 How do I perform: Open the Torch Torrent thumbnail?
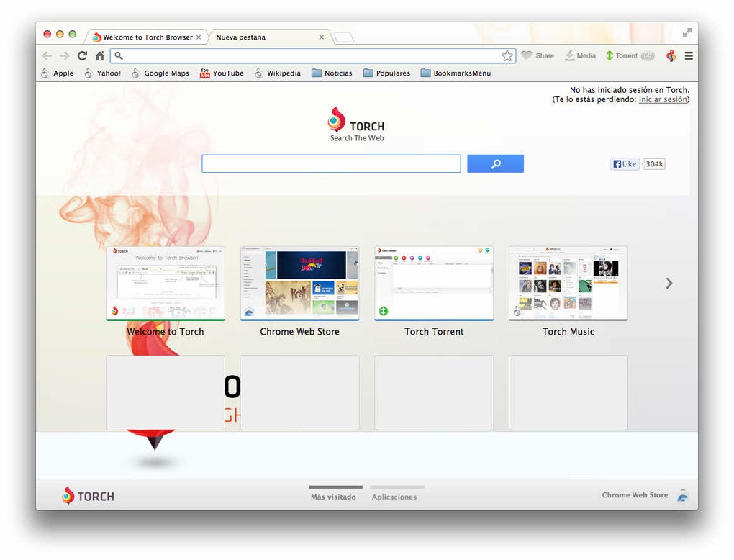coord(434,283)
